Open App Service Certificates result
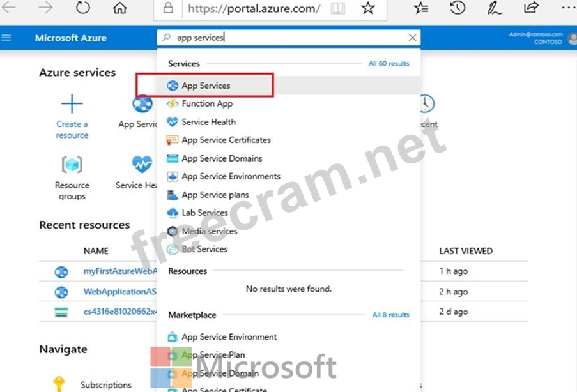Image resolution: width=577 pixels, height=392 pixels. [x=226, y=140]
